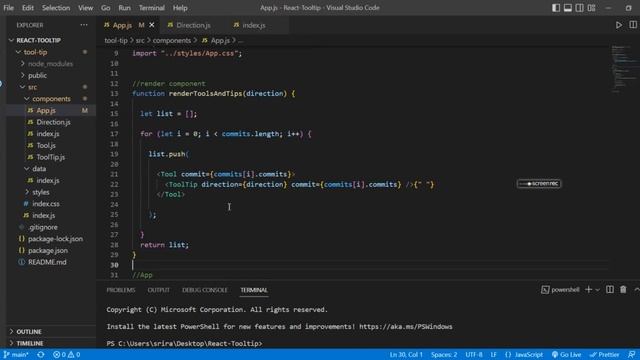Select App.js editor tab
The width and height of the screenshot is (640, 360).
(x=122, y=25)
